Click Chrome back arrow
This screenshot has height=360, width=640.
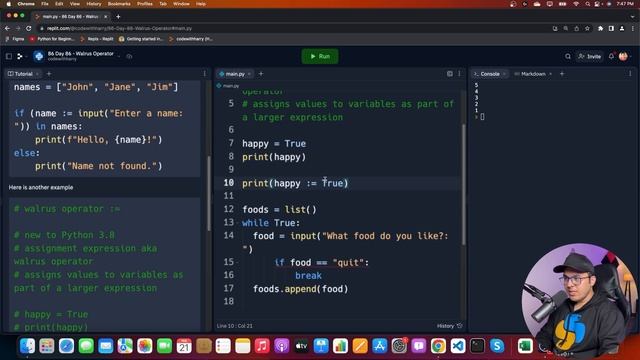click(x=7, y=28)
